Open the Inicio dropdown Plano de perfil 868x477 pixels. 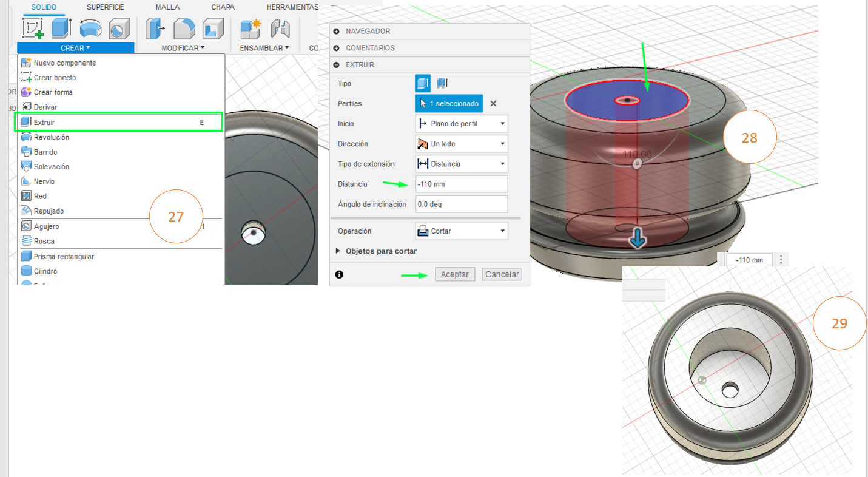[x=462, y=124]
